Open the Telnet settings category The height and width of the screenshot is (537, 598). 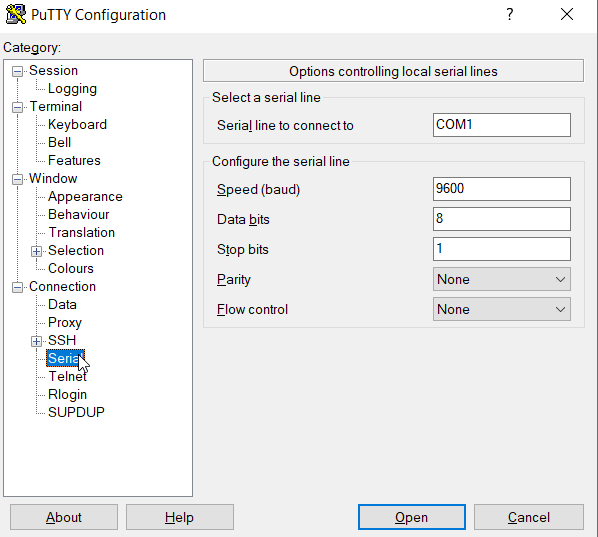tap(68, 376)
